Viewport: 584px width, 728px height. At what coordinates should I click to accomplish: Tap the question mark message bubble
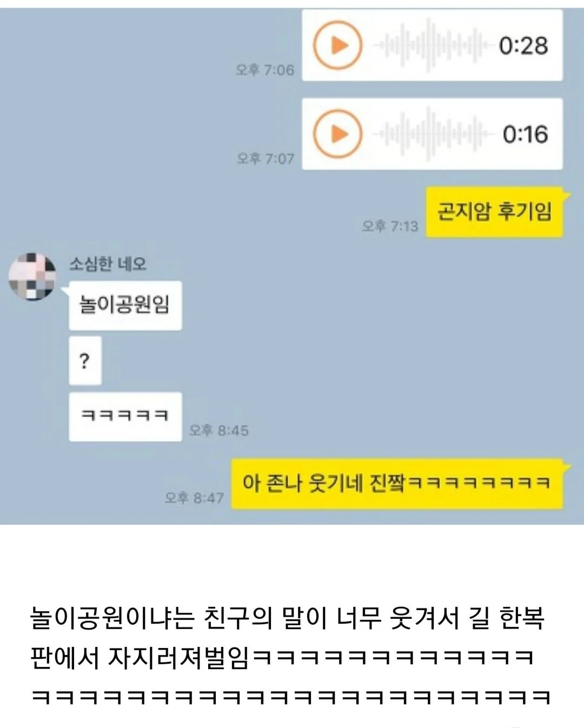tap(85, 360)
